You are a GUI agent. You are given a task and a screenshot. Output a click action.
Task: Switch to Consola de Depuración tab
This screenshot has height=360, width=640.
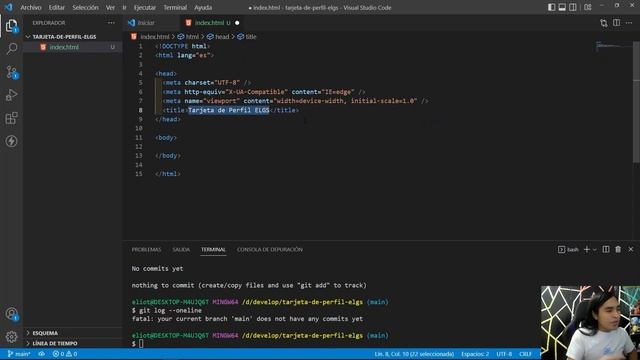[x=270, y=249]
